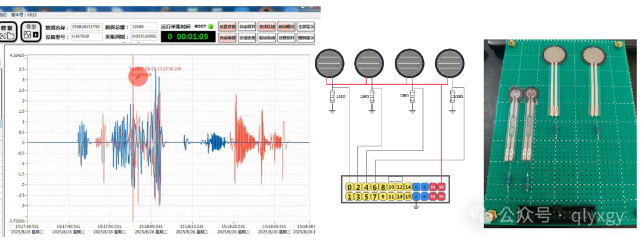Click the 4.16426 y-axis maximum label
The height and width of the screenshot is (241, 644).
point(17,55)
